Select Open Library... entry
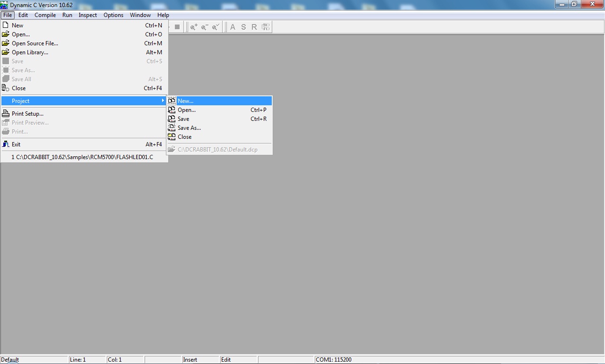This screenshot has height=364, width=605. tap(84, 52)
